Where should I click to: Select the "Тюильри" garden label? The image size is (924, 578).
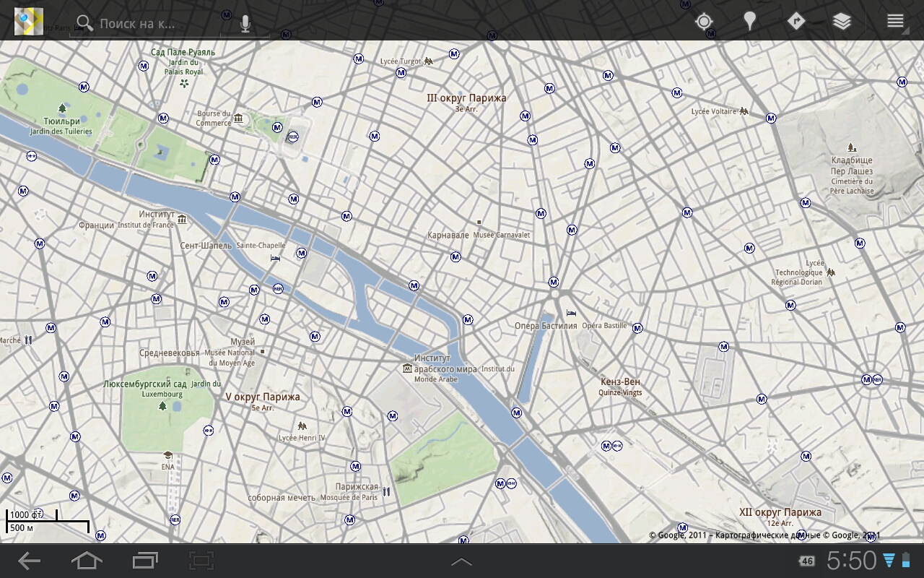tap(62, 121)
